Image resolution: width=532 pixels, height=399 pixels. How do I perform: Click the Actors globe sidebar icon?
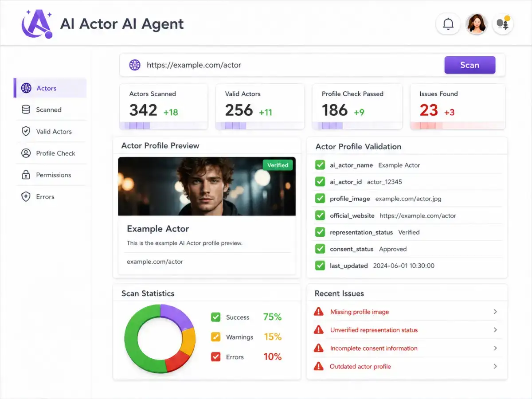26,88
